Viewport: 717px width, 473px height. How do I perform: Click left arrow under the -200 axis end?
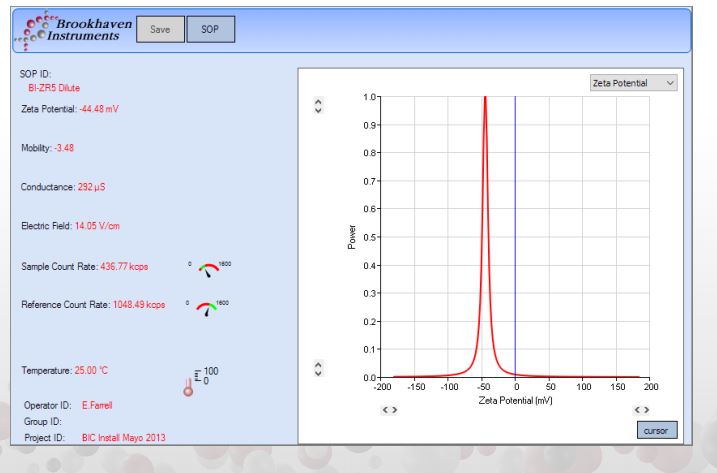click(x=385, y=410)
